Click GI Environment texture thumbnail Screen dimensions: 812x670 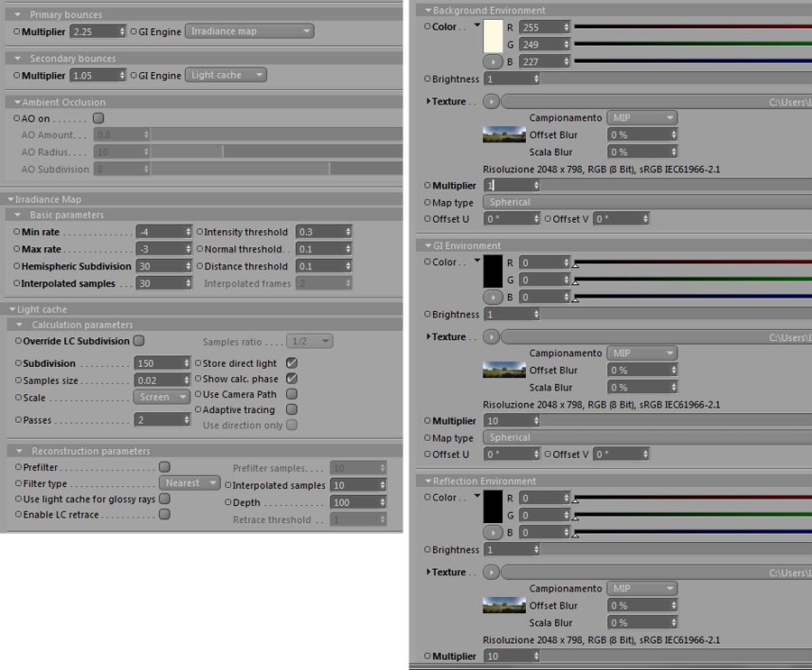[x=503, y=370]
